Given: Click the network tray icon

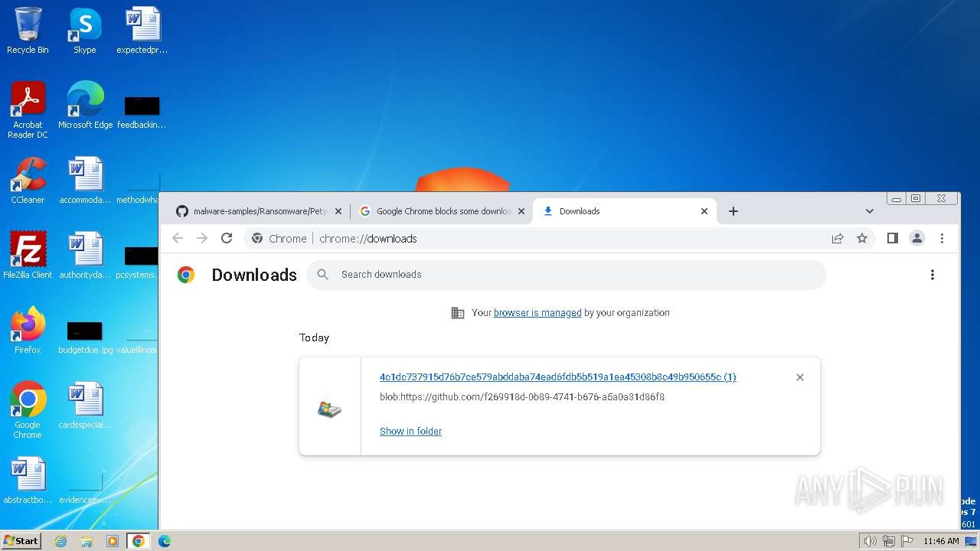Looking at the screenshot, I should pyautogui.click(x=889, y=541).
